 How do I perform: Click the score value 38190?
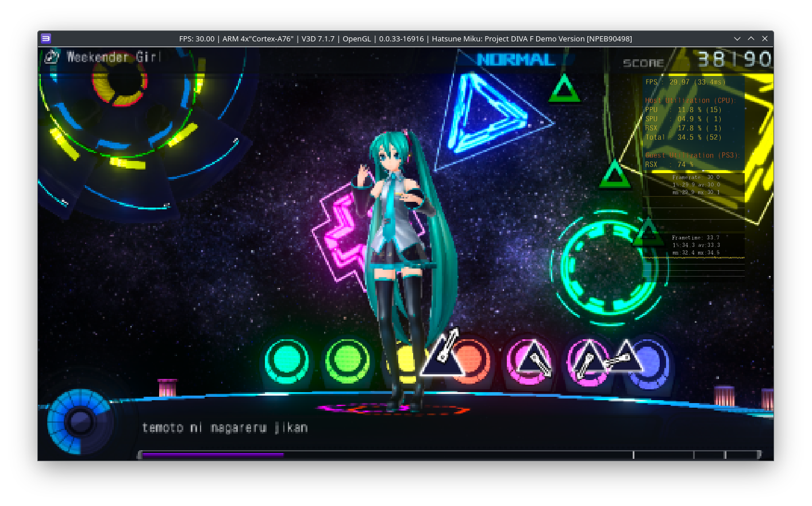734,59
